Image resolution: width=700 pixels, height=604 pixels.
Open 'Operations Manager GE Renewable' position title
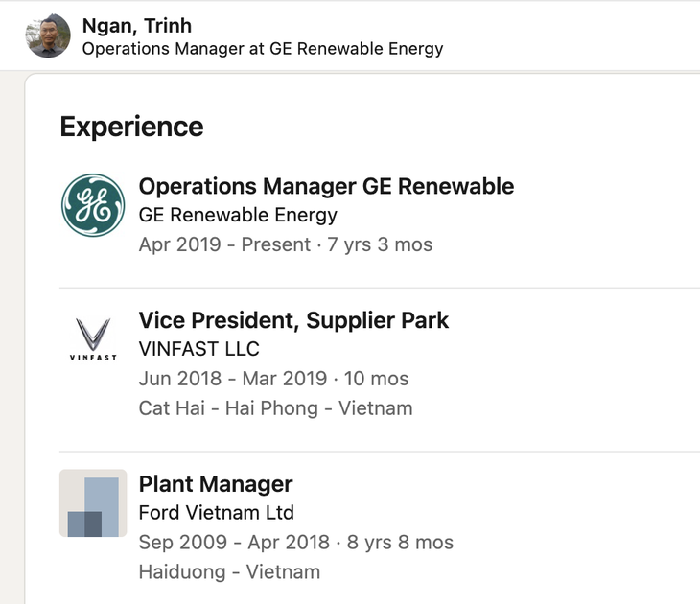[326, 186]
